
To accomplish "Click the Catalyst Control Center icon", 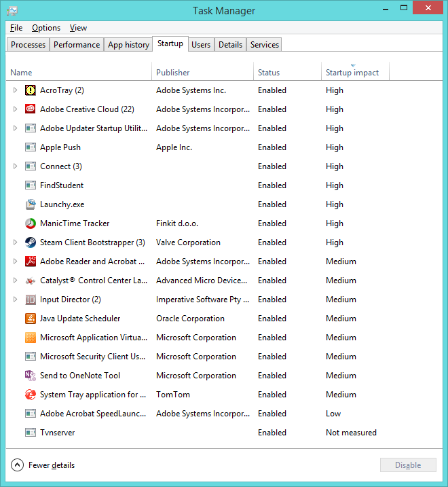I will tap(31, 281).
